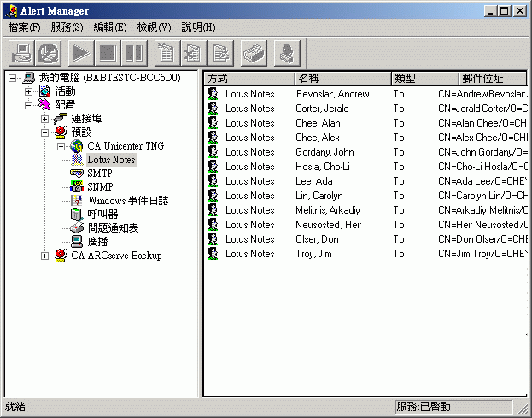This screenshot has width=532, height=418.
Task: Select the SMTP envelope icon
Action: [77, 174]
